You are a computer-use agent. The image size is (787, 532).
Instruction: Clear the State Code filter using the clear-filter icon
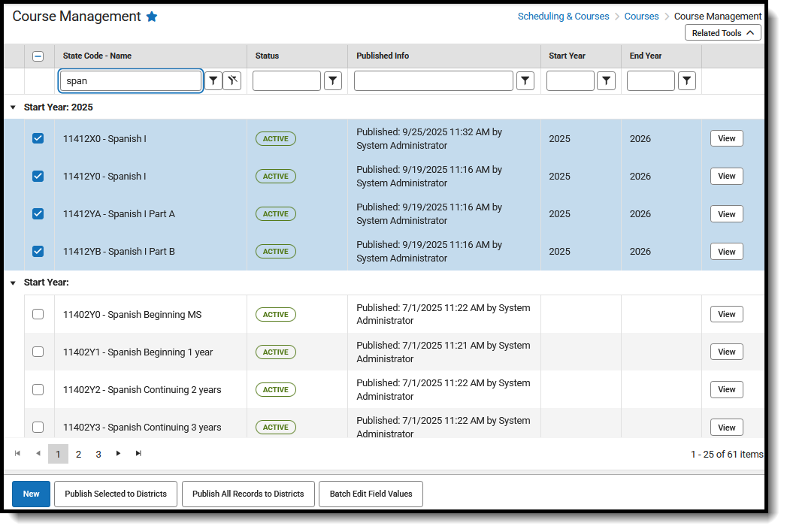tap(233, 80)
